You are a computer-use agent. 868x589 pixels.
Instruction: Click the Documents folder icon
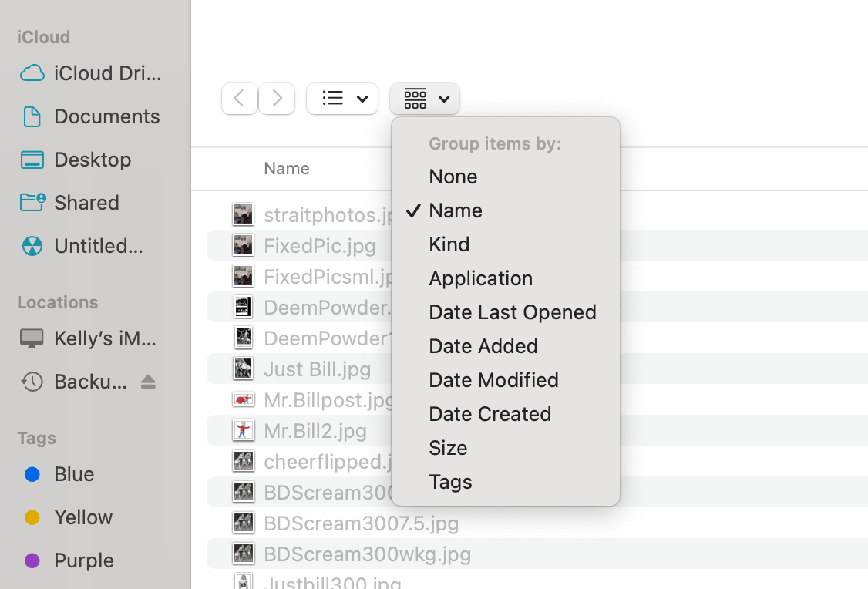[32, 116]
